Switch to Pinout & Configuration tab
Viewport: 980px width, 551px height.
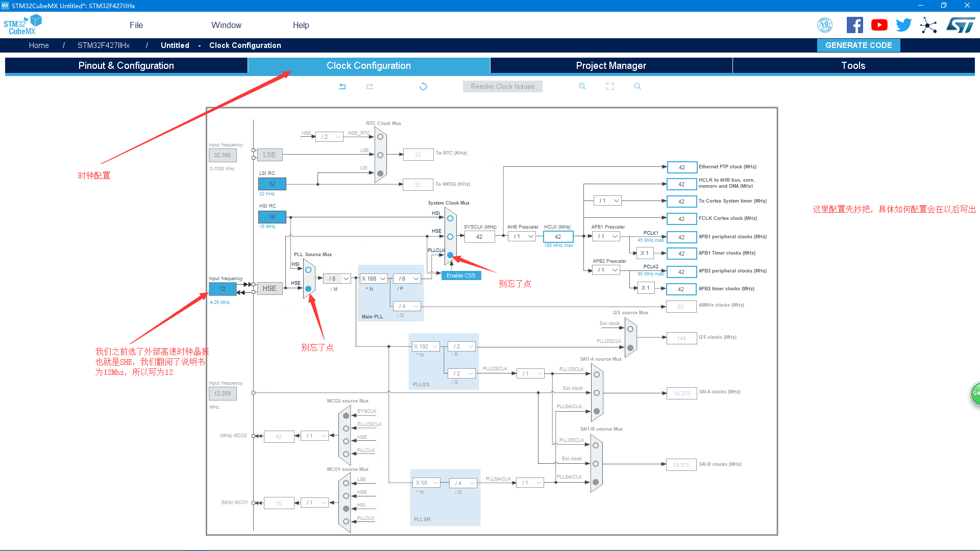click(126, 65)
